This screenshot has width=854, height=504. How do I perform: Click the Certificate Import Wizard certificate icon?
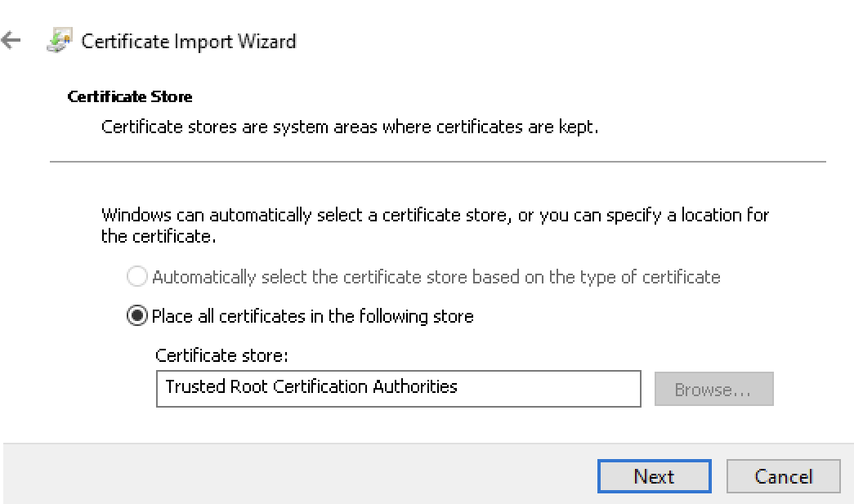[59, 40]
